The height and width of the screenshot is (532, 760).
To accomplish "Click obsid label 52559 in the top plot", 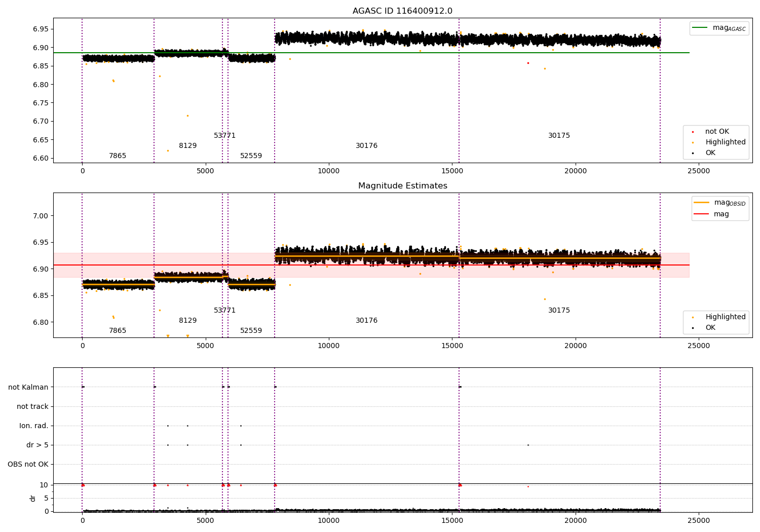I will pyautogui.click(x=251, y=156).
